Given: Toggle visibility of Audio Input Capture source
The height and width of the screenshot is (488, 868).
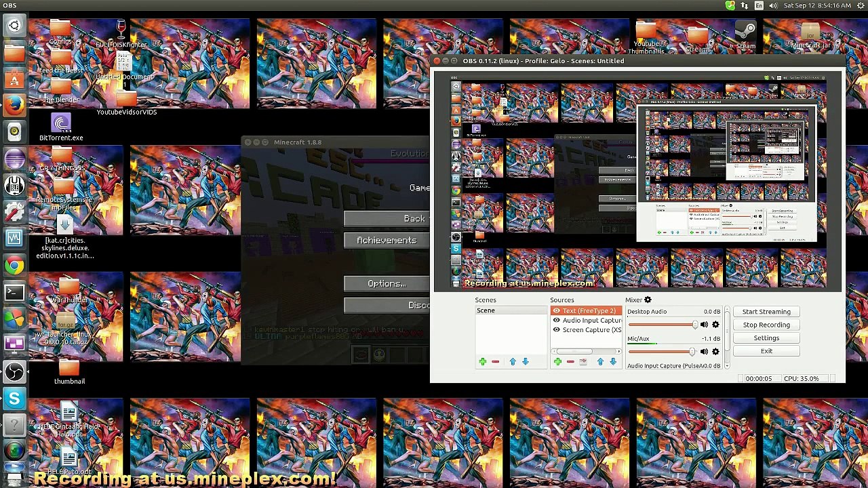Looking at the screenshot, I should tap(557, 321).
